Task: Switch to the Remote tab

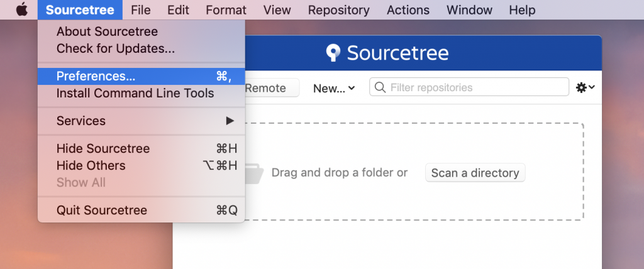Action: click(272, 88)
